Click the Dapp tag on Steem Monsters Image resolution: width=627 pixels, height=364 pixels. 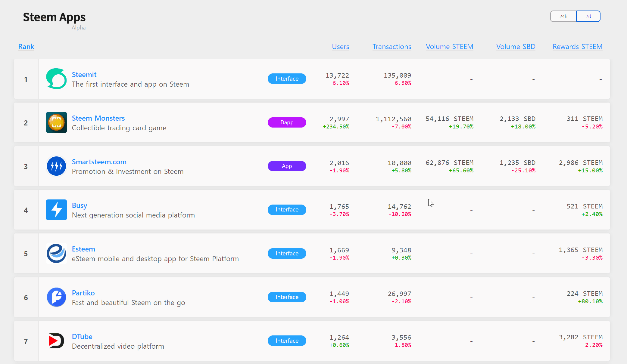click(x=287, y=122)
